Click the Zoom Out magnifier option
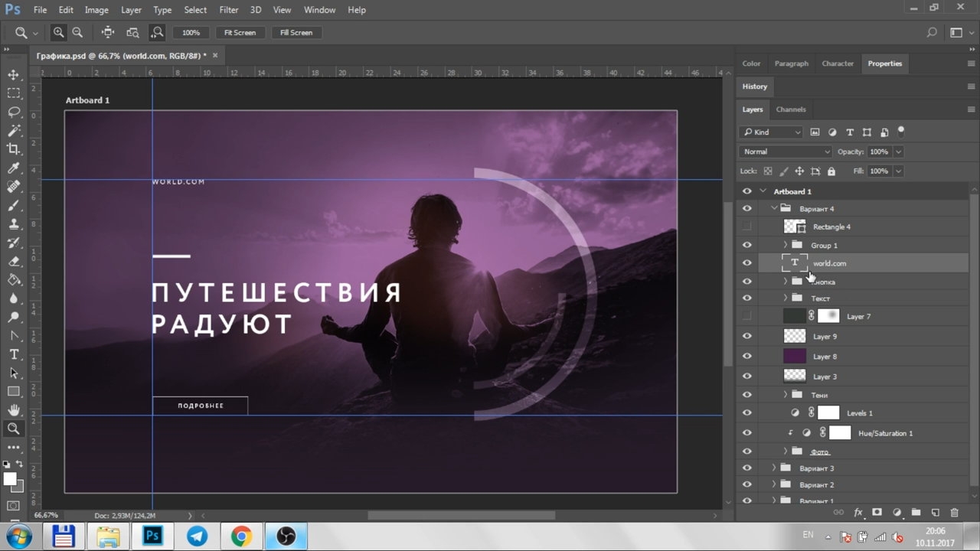 pos(77,32)
